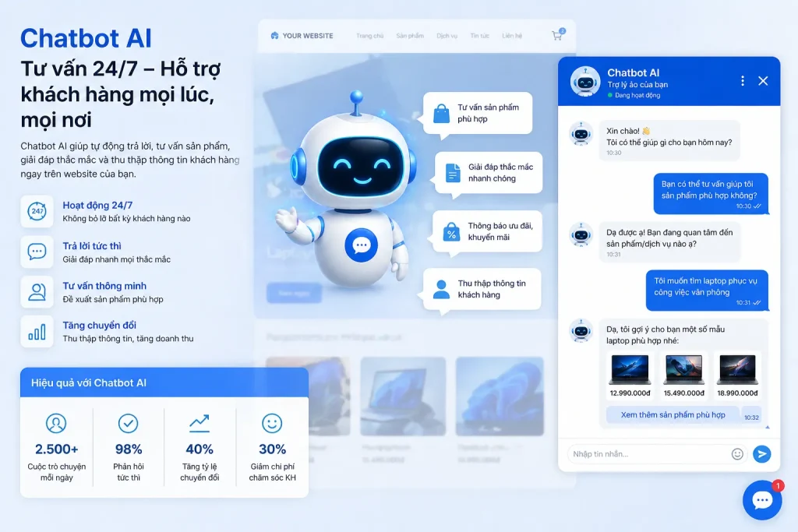
Task: Open the three-dot menu in chat header
Action: [743, 80]
